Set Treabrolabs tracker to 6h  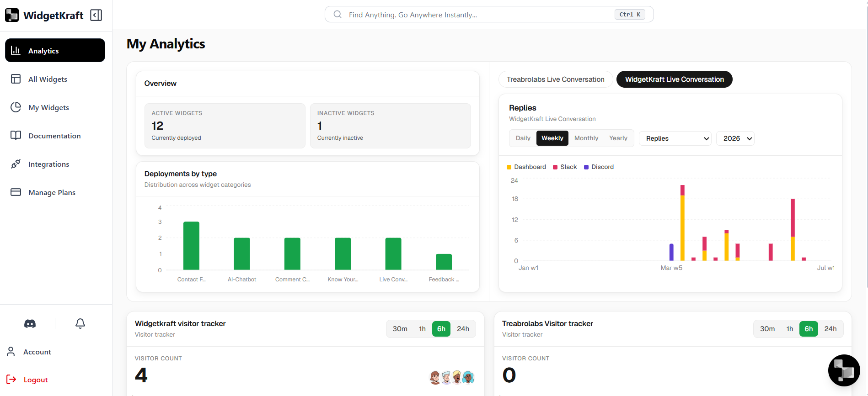(x=809, y=329)
